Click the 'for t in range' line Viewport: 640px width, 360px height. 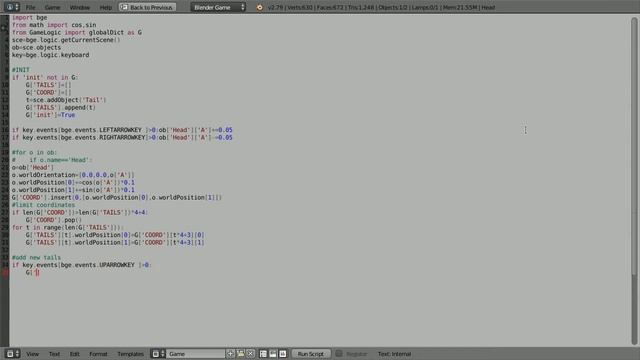point(67,227)
